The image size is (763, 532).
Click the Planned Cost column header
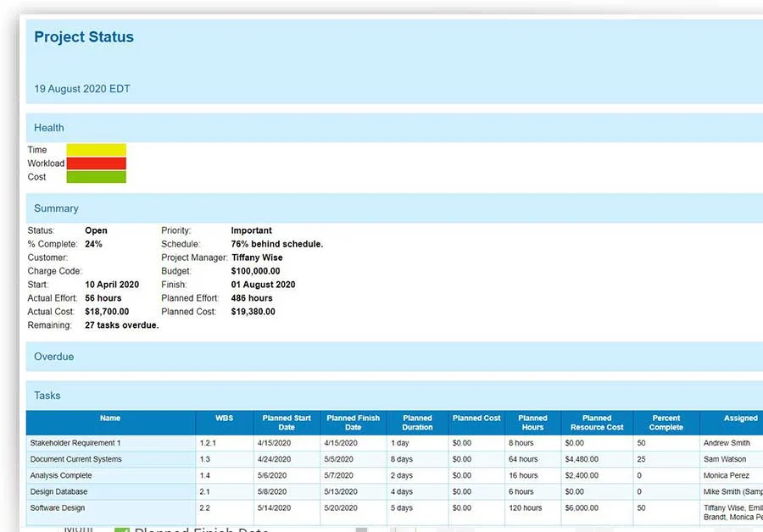coord(476,423)
